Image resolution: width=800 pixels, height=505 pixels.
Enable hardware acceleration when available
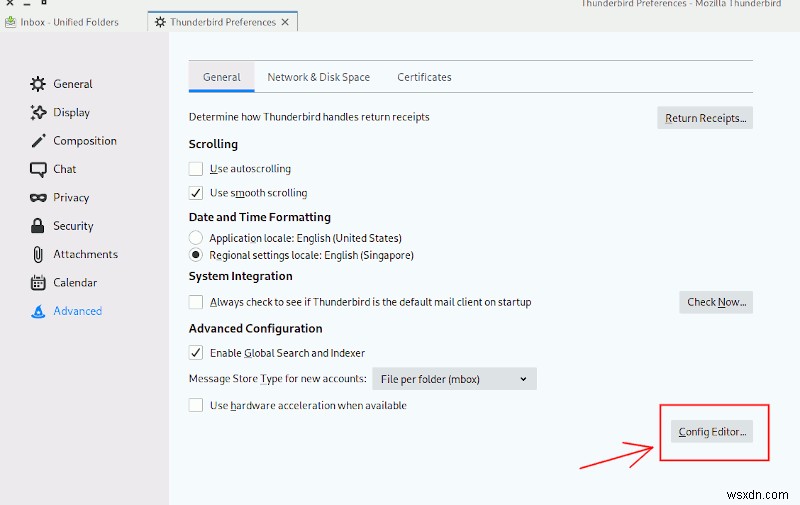coord(195,406)
